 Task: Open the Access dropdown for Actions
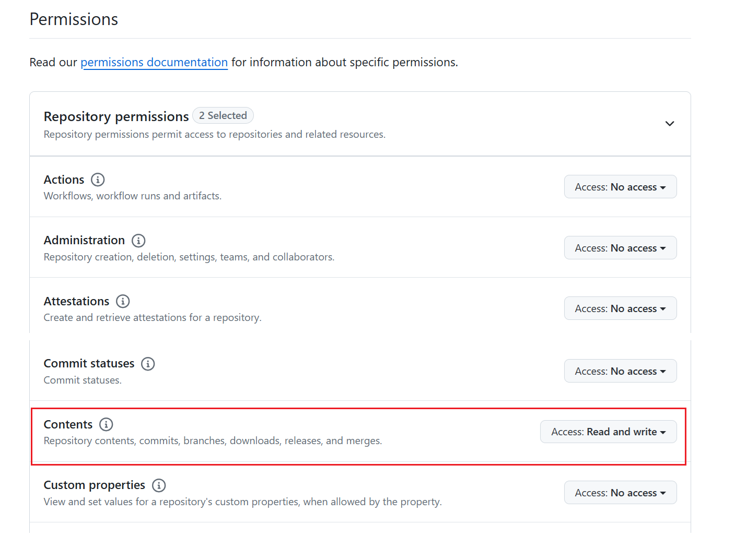pos(620,186)
